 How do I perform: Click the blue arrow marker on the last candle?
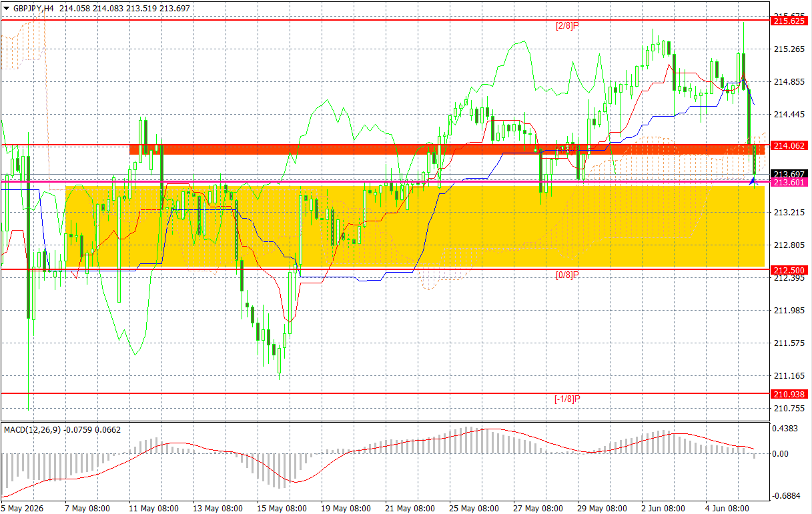coord(755,181)
